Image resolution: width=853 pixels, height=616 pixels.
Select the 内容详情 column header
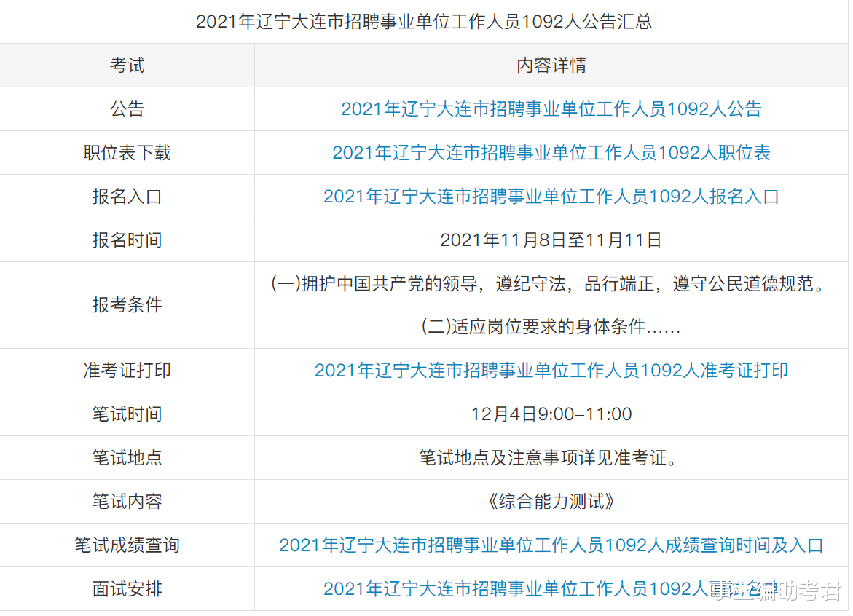551,66
